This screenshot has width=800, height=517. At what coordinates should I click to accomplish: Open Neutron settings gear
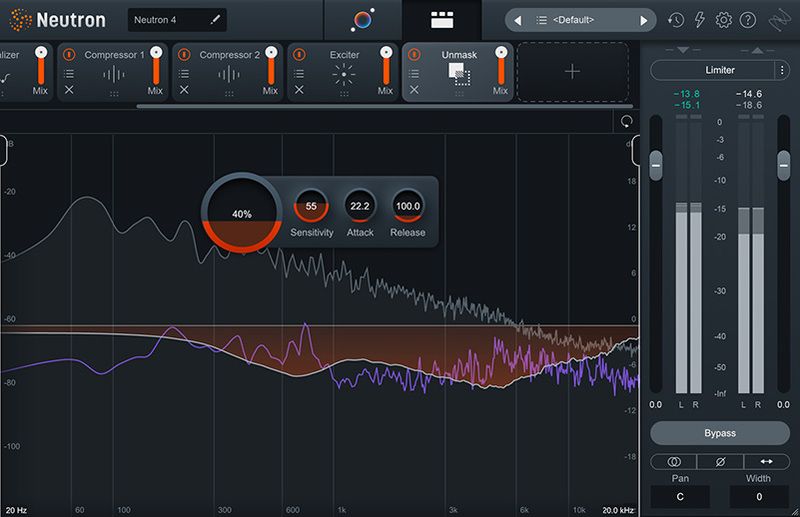pyautogui.click(x=724, y=20)
